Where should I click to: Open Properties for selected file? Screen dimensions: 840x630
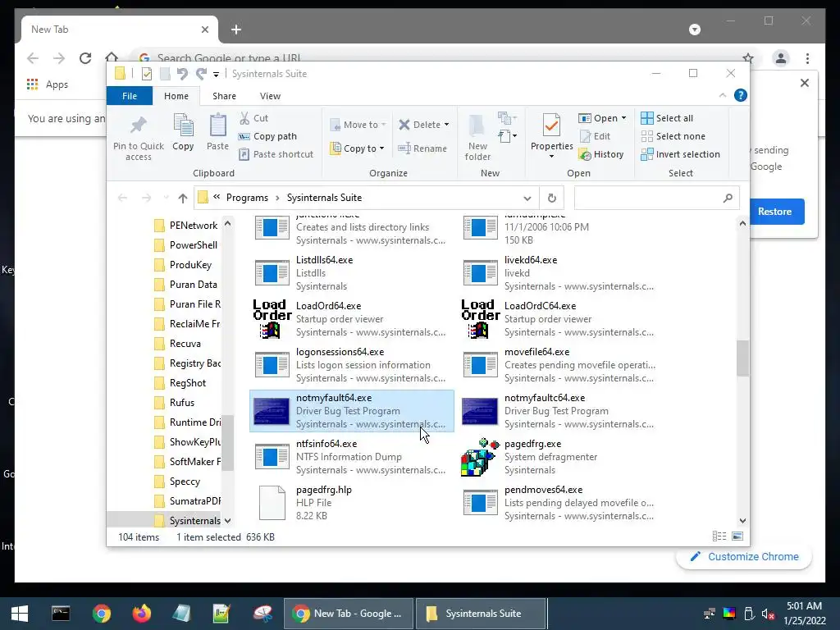pyautogui.click(x=551, y=126)
